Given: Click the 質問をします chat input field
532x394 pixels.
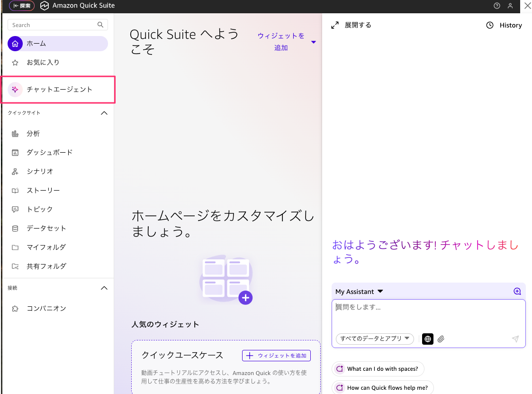Looking at the screenshot, I should coord(428,313).
